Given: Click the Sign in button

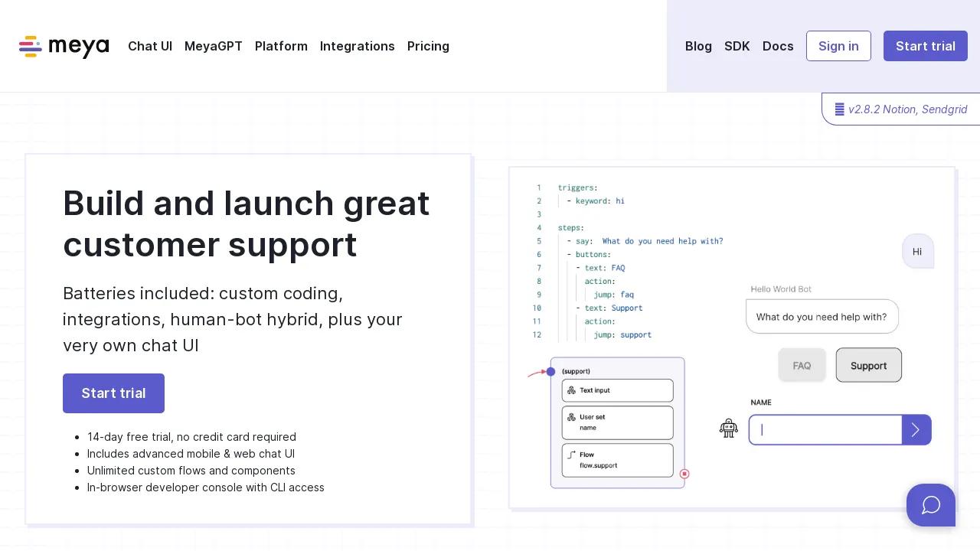Looking at the screenshot, I should pos(838,46).
